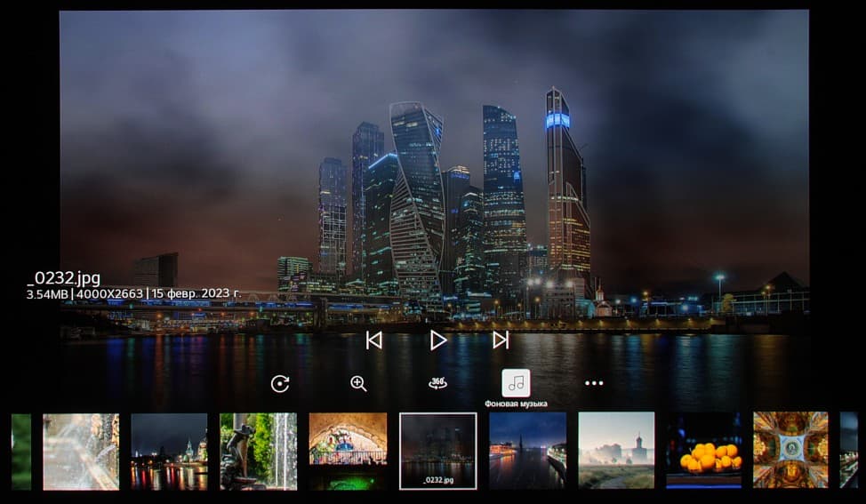Screen dimensions: 866x504
Task: Skip to the next photo
Action: tap(501, 340)
